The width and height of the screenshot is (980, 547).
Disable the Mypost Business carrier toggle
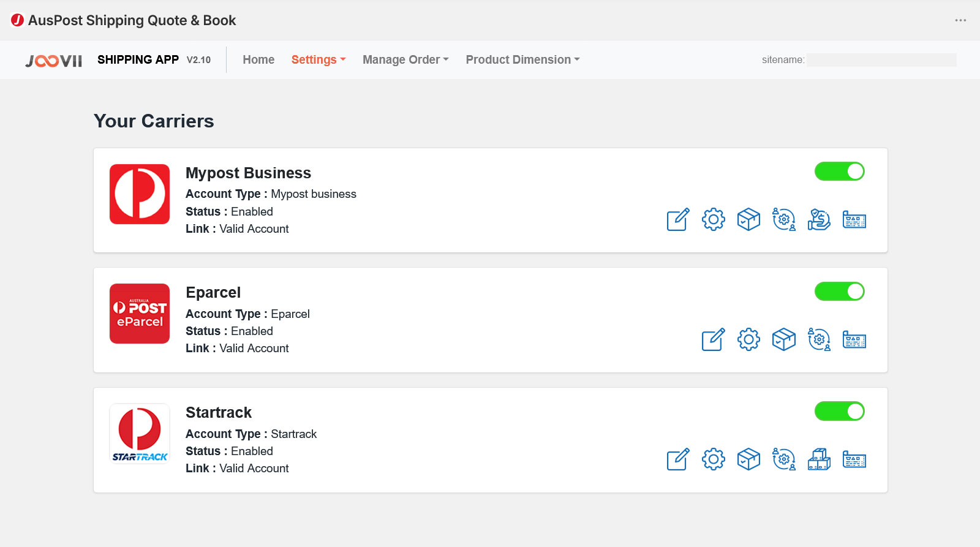pos(839,172)
